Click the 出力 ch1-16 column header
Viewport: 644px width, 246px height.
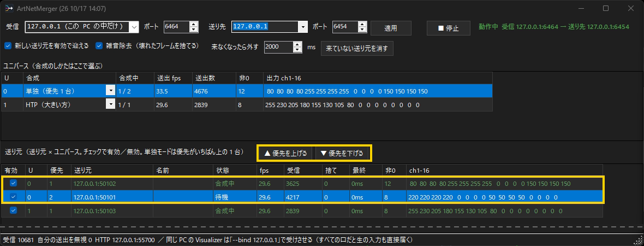[x=378, y=78]
